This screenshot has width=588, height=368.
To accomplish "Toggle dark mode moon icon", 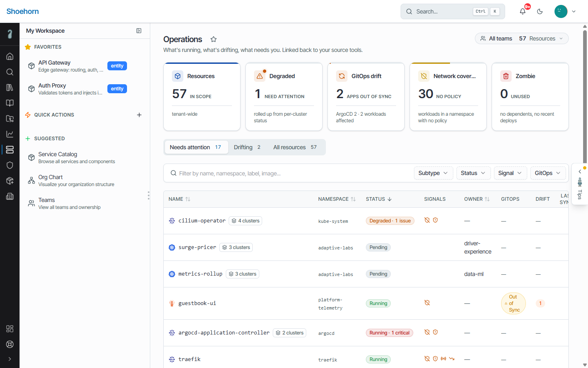I will (x=540, y=11).
